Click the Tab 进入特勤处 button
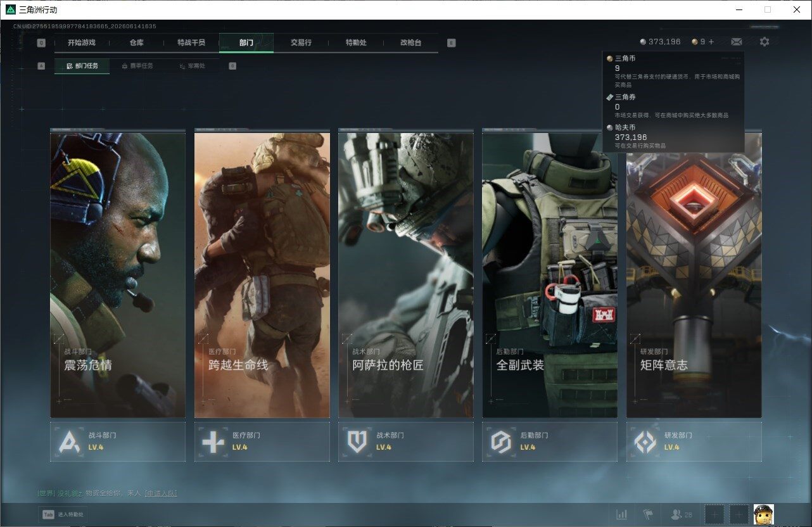The width and height of the screenshot is (812, 527). coord(63,514)
